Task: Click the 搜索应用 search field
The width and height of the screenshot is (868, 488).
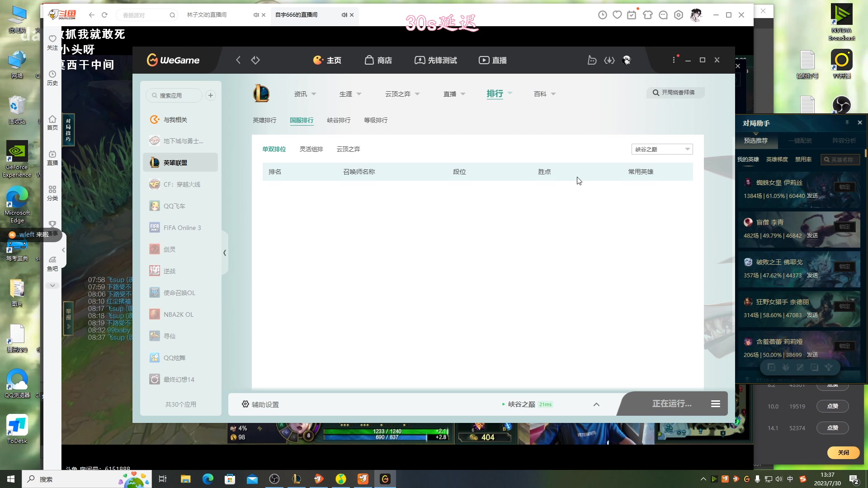Action: click(174, 95)
